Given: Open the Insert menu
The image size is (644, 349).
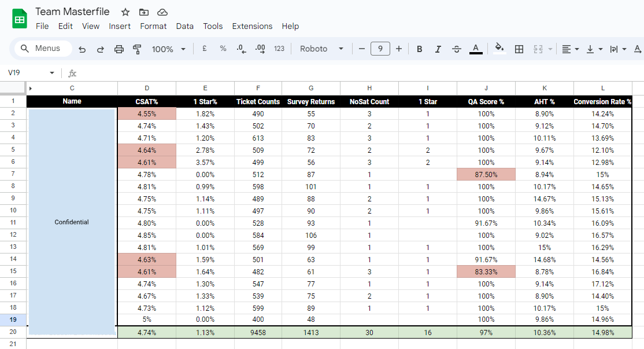Looking at the screenshot, I should coord(120,26).
